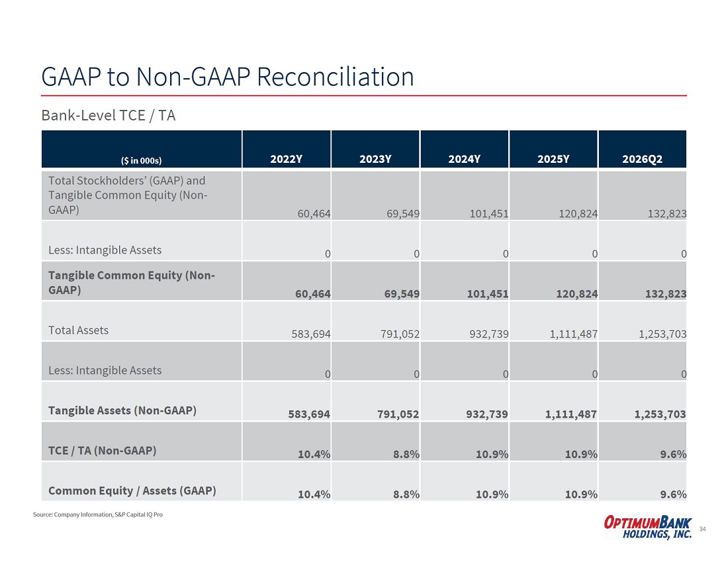The height and width of the screenshot is (562, 728).
Task: Click the TCE / TA (Non-GAAP) row label
Action: pos(102,451)
